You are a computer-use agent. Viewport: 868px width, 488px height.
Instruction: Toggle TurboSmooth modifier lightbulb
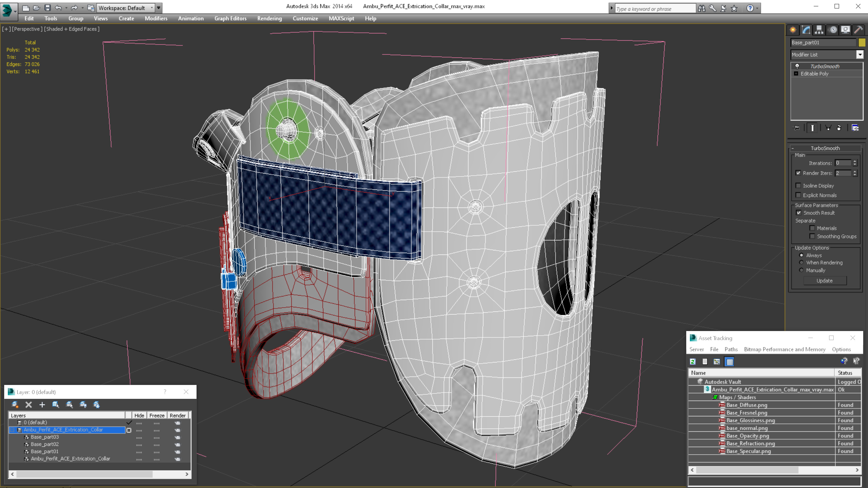(x=797, y=66)
